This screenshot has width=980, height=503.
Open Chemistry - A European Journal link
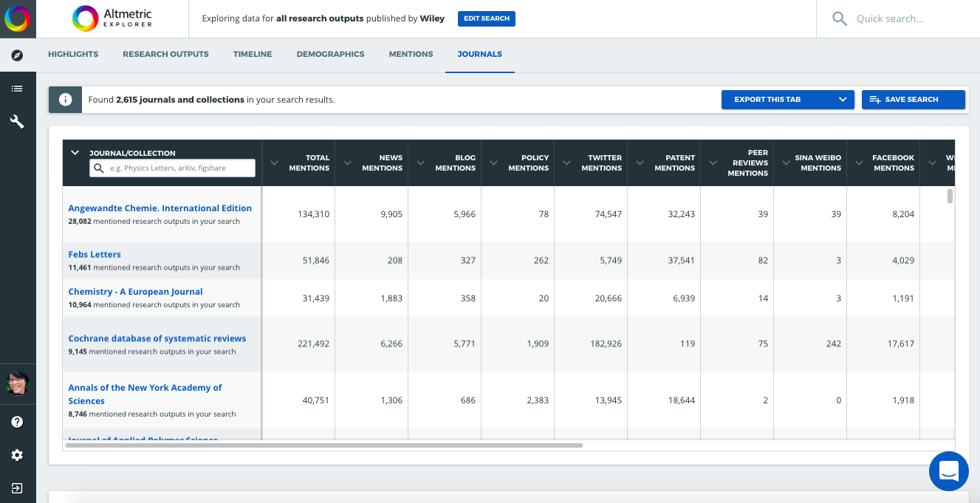[136, 292]
